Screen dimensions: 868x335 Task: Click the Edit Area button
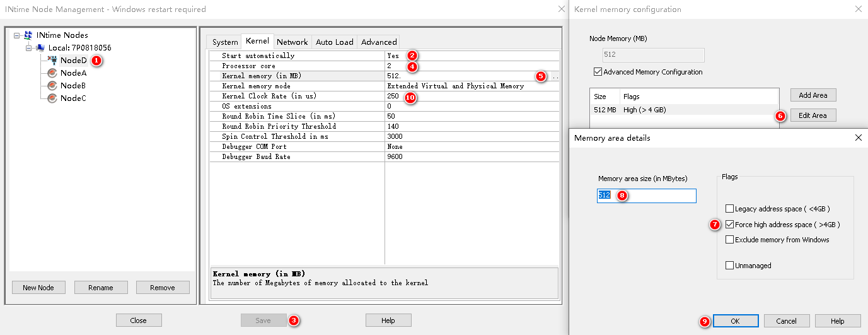pos(813,115)
